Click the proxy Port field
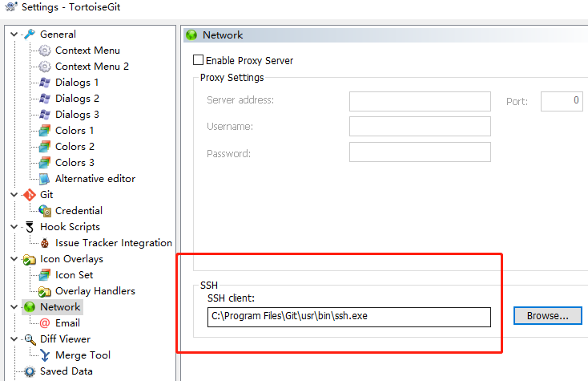The height and width of the screenshot is (381, 588). [x=562, y=101]
